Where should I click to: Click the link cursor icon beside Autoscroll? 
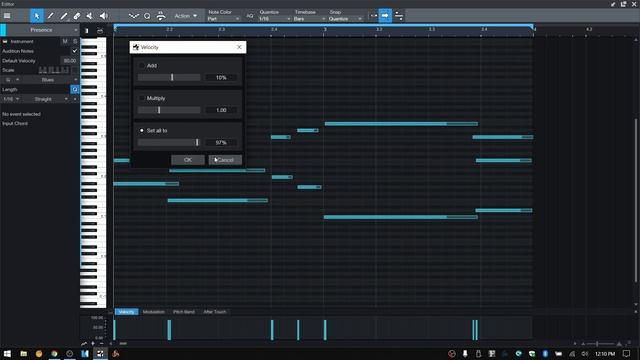pyautogui.click(x=373, y=16)
